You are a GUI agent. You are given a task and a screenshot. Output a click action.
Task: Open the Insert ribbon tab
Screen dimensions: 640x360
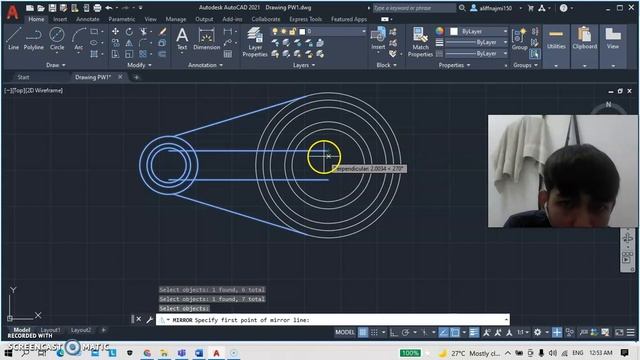point(60,19)
